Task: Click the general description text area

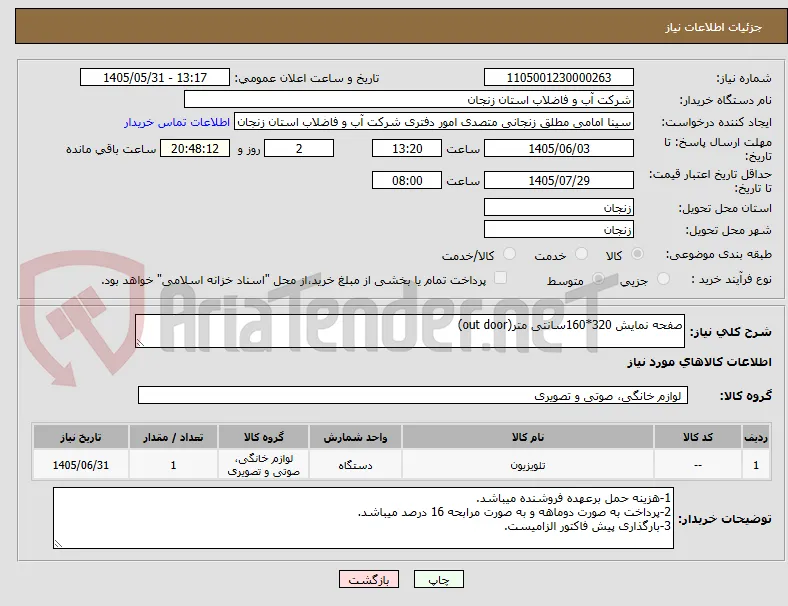Action: 410,331
